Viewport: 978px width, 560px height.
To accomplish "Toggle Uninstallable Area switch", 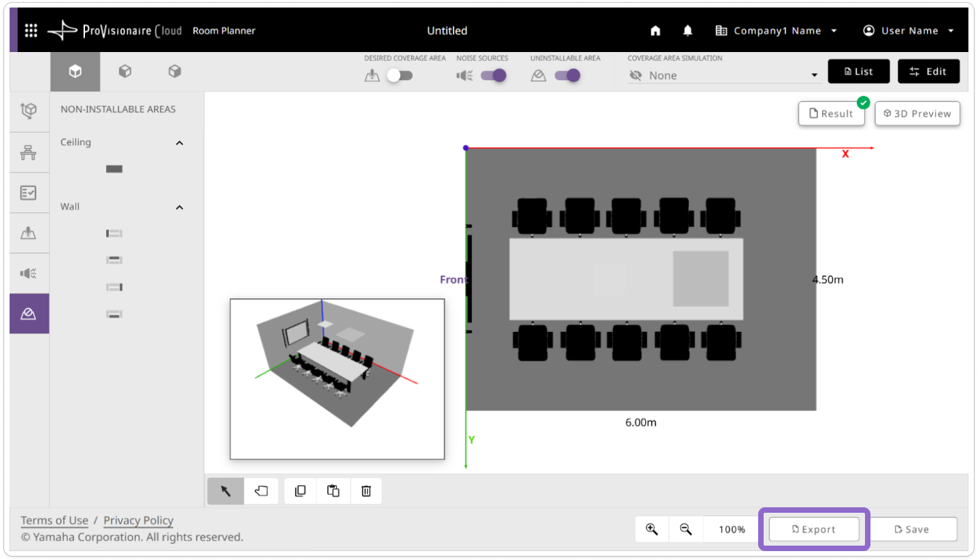I will pos(568,75).
